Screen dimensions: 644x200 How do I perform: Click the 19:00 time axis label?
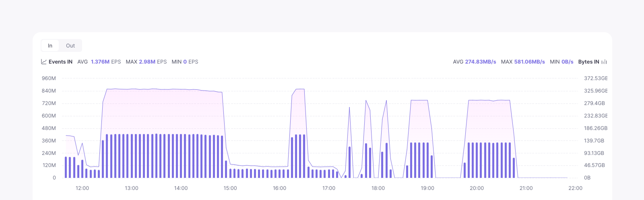pyautogui.click(x=427, y=188)
